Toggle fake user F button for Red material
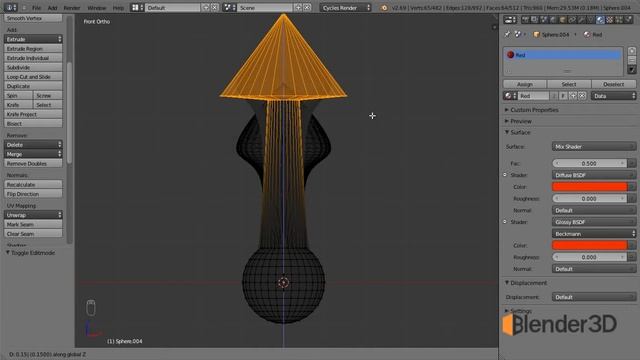This screenshot has width=640, height=360. [x=563, y=96]
